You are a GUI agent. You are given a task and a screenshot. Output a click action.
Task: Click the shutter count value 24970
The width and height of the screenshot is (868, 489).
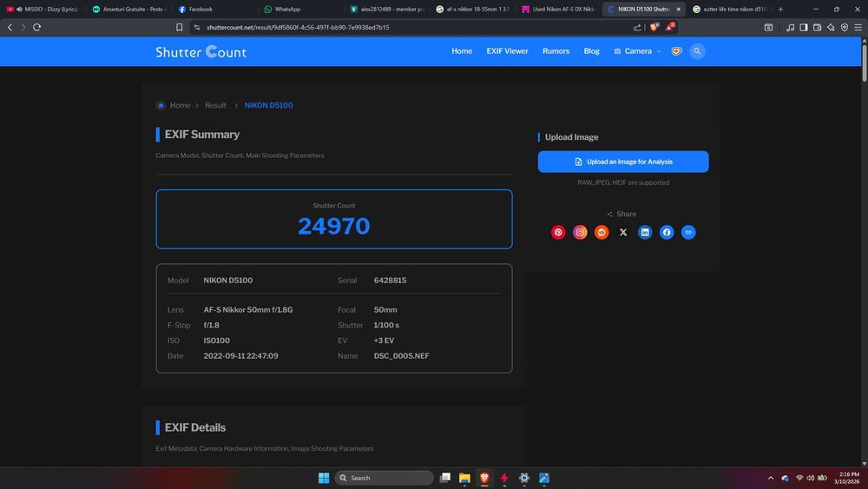(x=334, y=226)
